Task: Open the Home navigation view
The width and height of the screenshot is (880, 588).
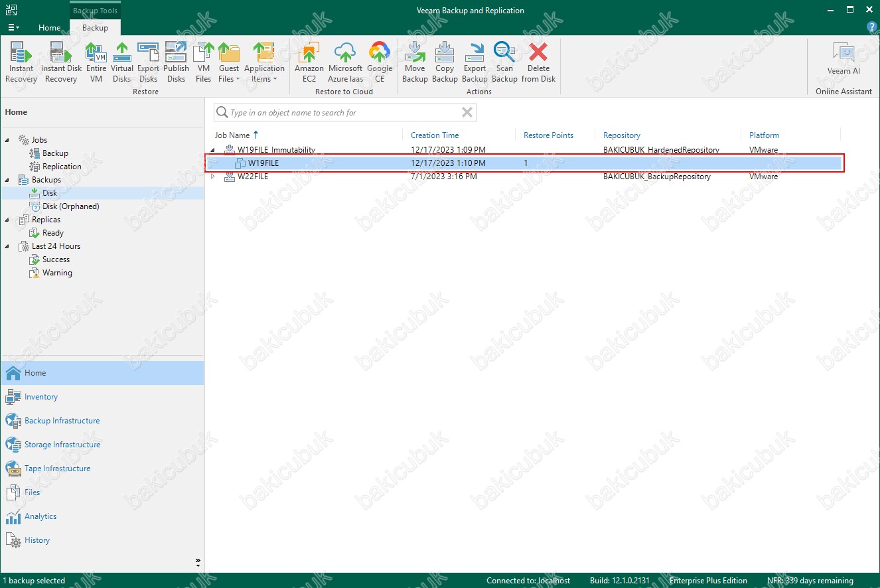Action: (x=102, y=373)
